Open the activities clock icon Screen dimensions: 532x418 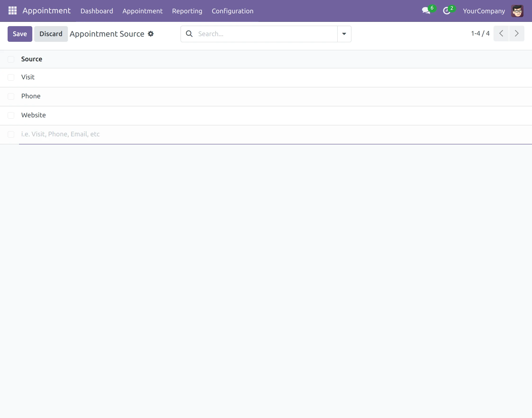(446, 11)
